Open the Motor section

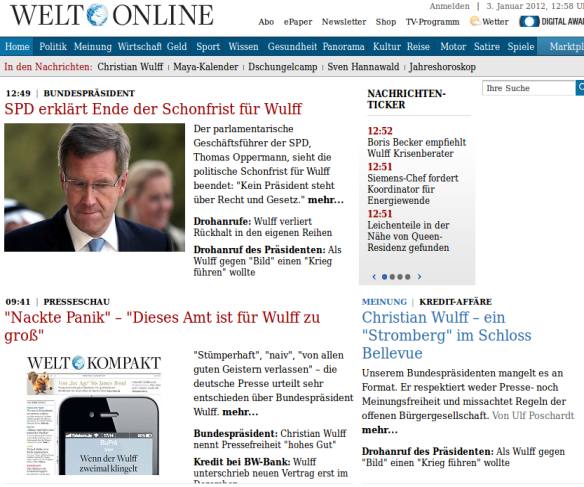pos(453,47)
